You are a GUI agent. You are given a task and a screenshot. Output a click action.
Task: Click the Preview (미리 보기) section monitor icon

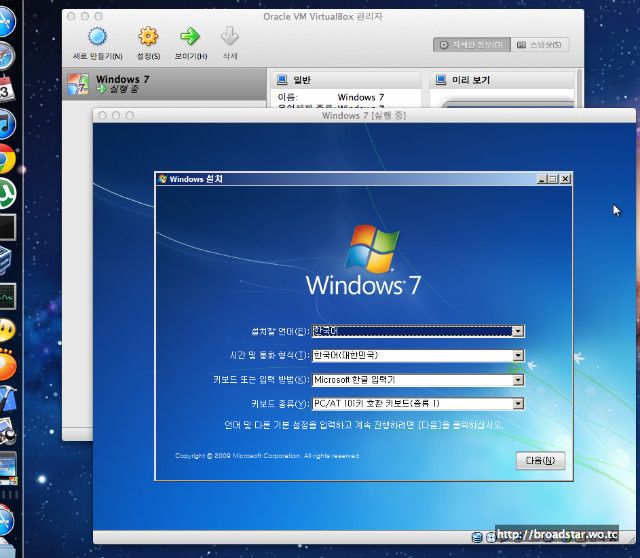point(441,80)
